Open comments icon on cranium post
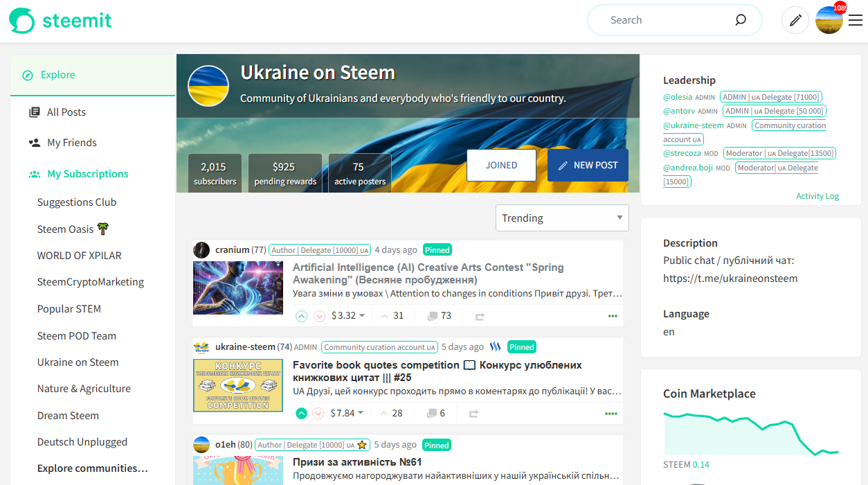 [432, 316]
